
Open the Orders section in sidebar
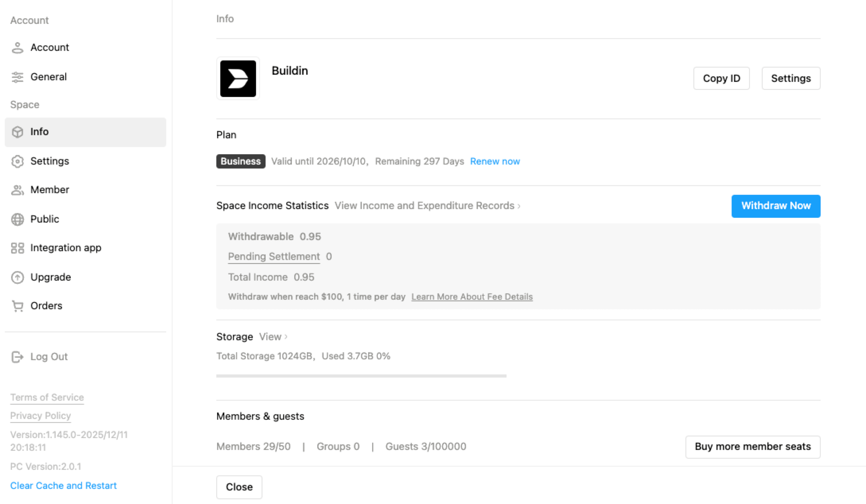(46, 306)
